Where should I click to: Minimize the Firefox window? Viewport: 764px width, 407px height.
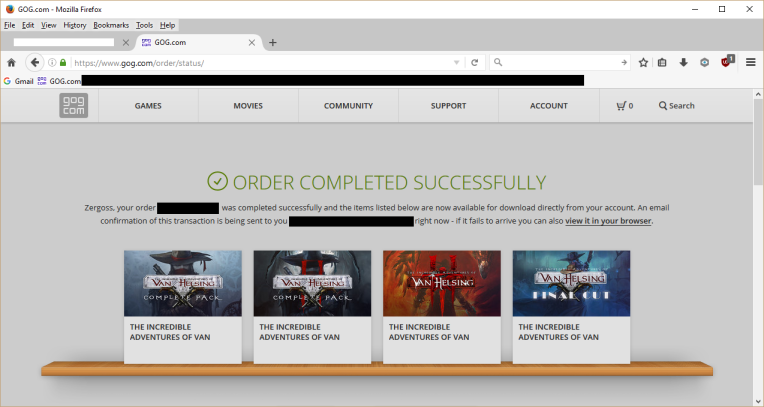[x=695, y=9]
